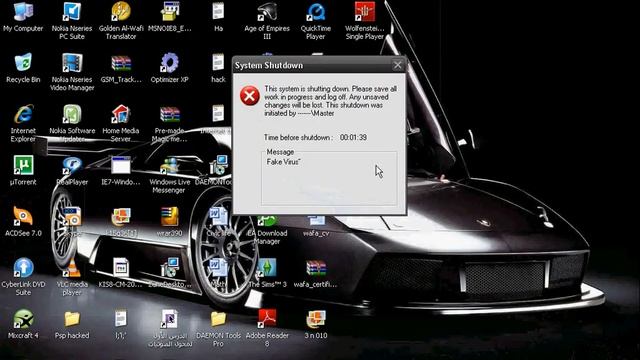The image size is (640, 360).
Task: Launch Golden Al-Wafi Translator
Action: [x=121, y=12]
